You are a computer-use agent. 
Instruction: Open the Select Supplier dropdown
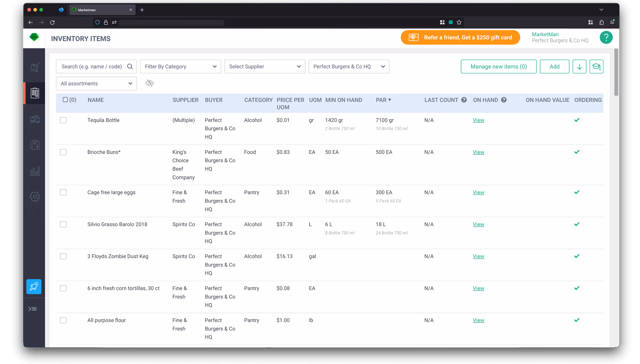pyautogui.click(x=265, y=67)
